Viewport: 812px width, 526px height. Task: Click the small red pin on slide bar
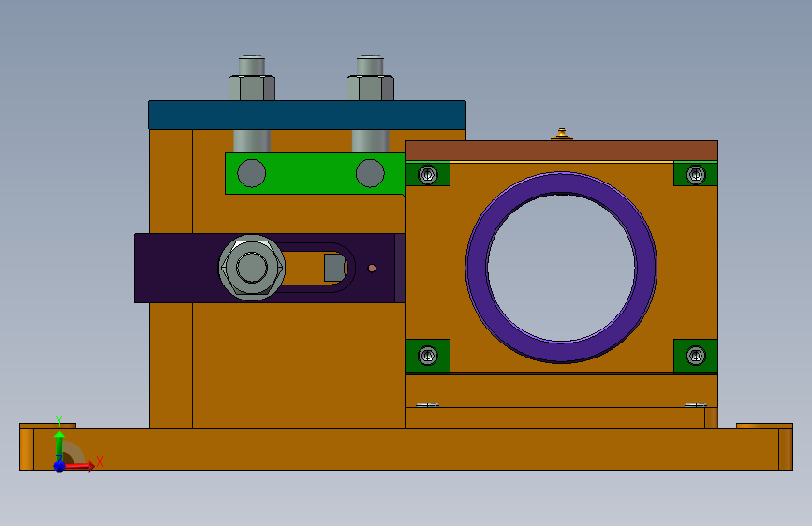[x=372, y=269]
